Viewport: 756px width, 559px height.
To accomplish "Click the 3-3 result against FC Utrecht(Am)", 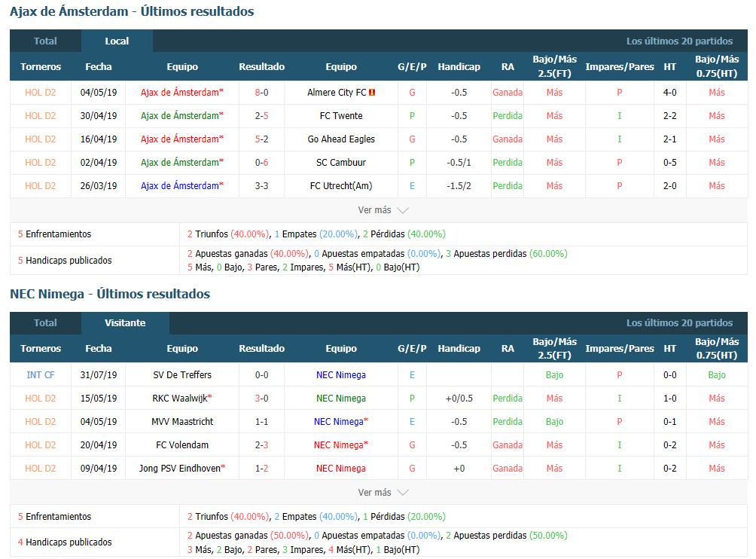I will [x=262, y=185].
